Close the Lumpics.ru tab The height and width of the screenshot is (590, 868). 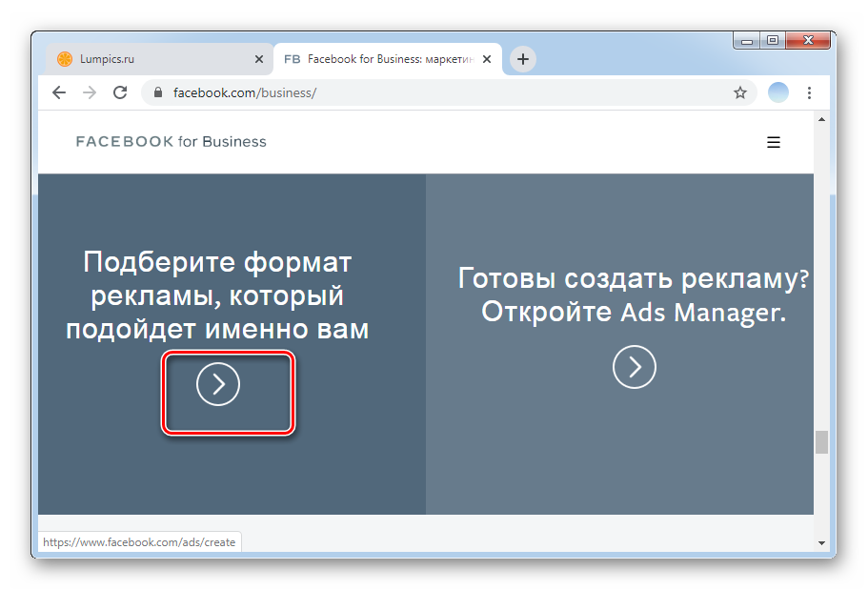pyautogui.click(x=259, y=59)
